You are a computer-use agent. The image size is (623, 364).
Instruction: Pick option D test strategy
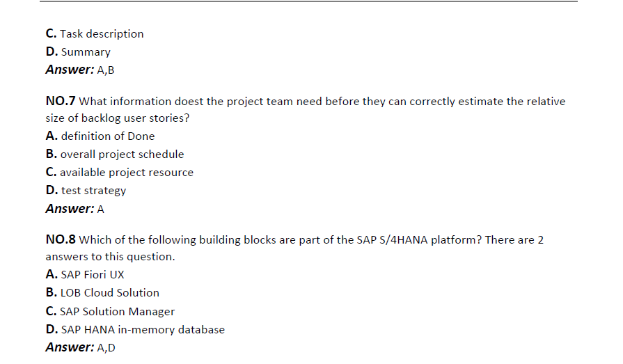(x=86, y=191)
